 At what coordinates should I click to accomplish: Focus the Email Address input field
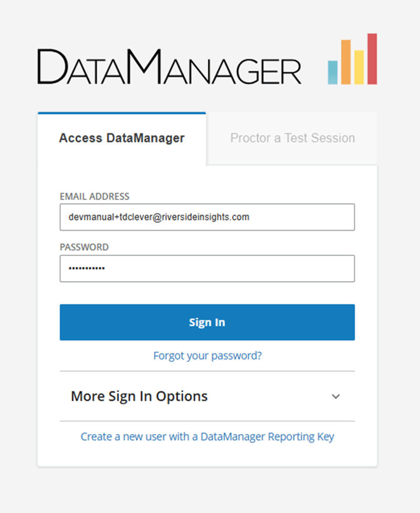click(207, 217)
